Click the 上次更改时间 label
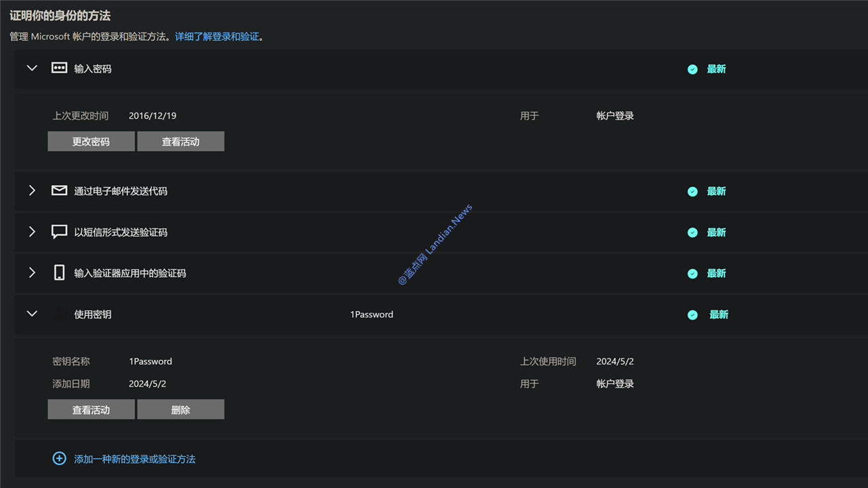Image resolution: width=868 pixels, height=488 pixels. (81, 116)
